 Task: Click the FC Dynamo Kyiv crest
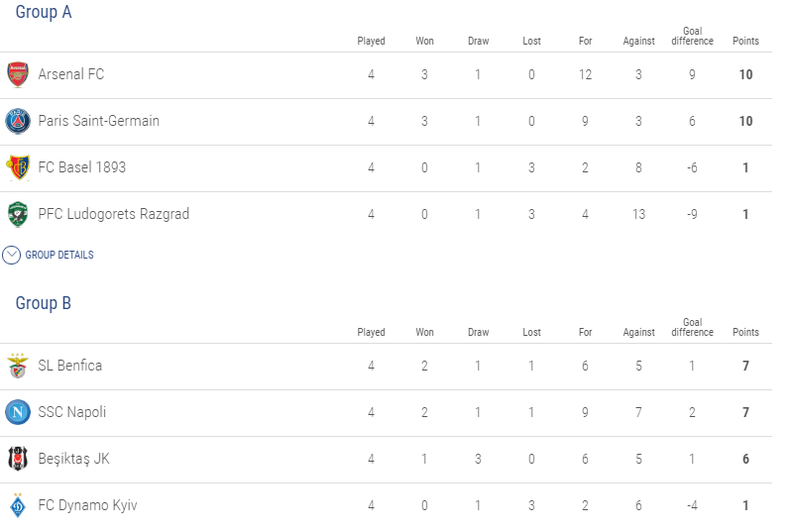[18, 505]
